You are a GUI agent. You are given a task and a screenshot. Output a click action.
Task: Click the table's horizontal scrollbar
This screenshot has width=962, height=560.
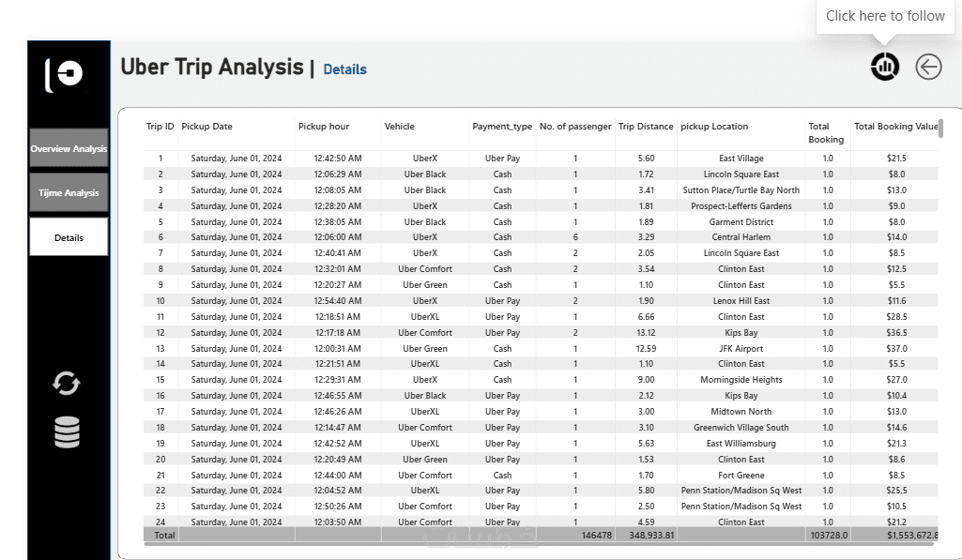point(539,543)
